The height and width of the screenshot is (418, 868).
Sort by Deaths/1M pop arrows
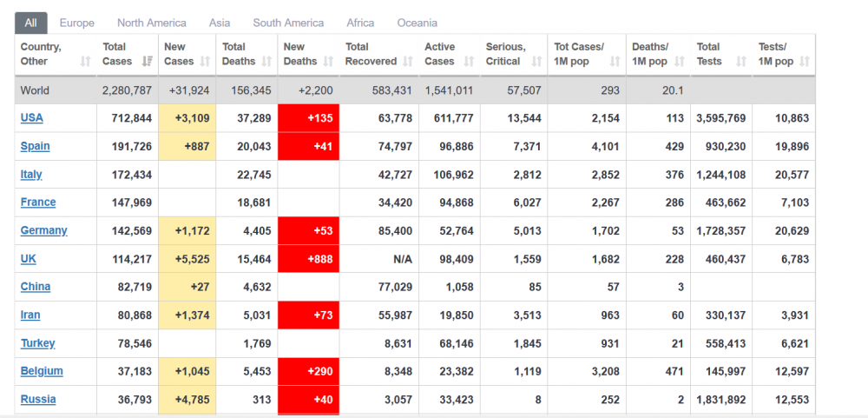coord(680,62)
